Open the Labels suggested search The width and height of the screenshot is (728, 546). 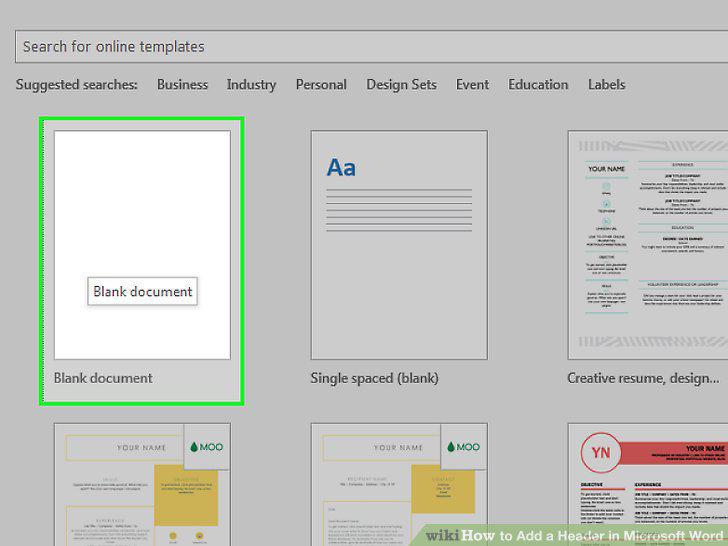(607, 84)
